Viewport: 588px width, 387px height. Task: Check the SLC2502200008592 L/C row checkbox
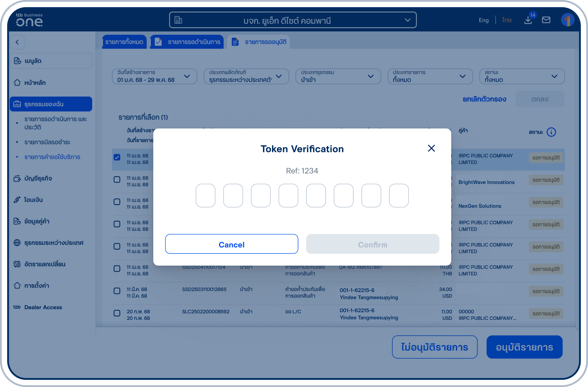coord(117,313)
